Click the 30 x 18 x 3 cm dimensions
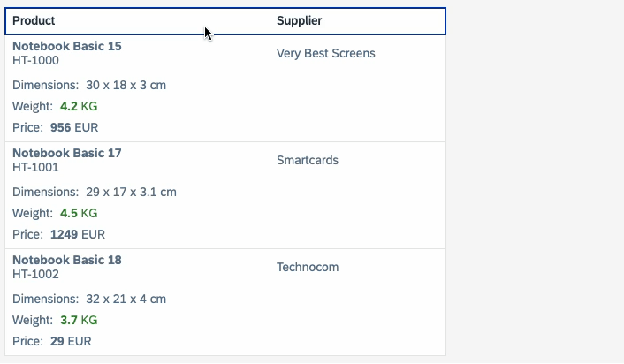Image resolution: width=624 pixels, height=364 pixels. click(x=126, y=86)
